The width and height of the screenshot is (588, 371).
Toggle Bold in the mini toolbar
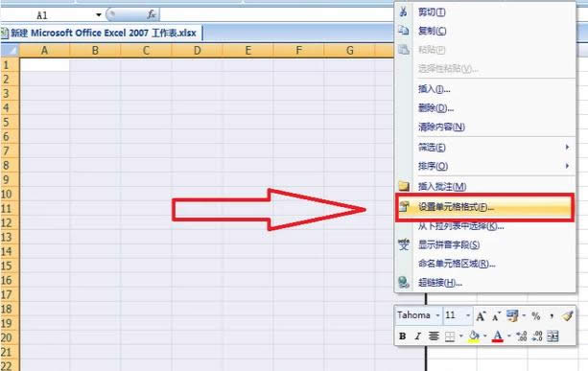pyautogui.click(x=402, y=336)
